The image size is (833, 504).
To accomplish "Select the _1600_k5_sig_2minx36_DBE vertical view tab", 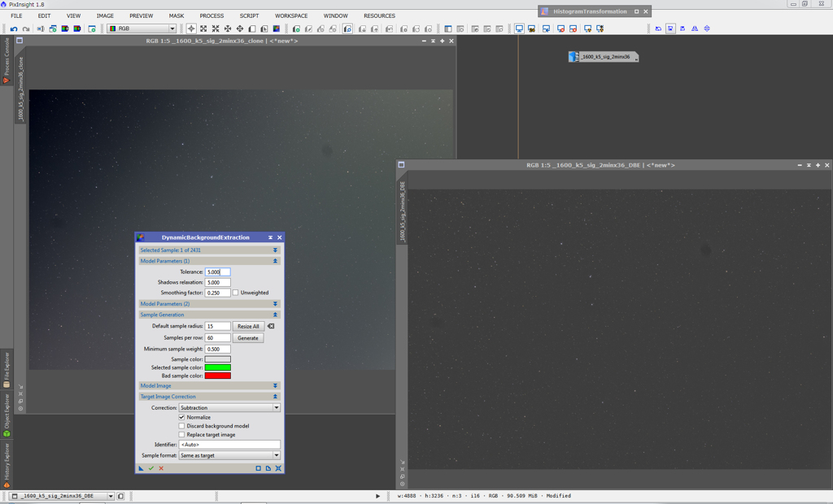I will coord(402,211).
